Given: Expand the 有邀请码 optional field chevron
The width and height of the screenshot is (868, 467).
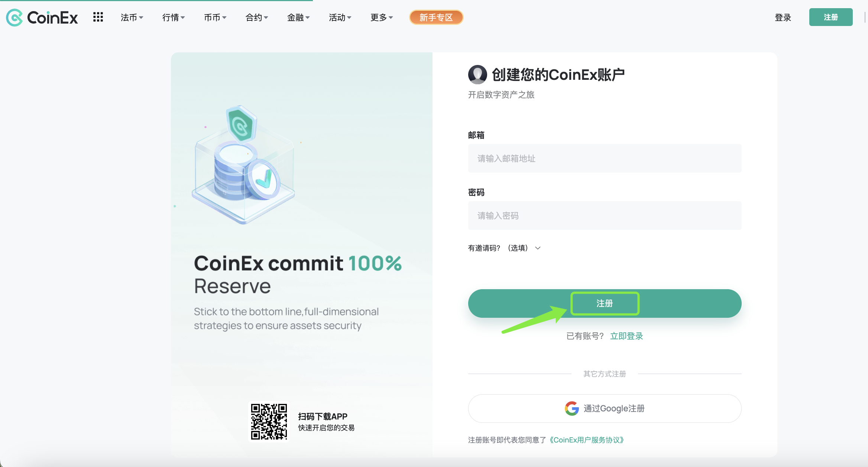Looking at the screenshot, I should point(538,248).
